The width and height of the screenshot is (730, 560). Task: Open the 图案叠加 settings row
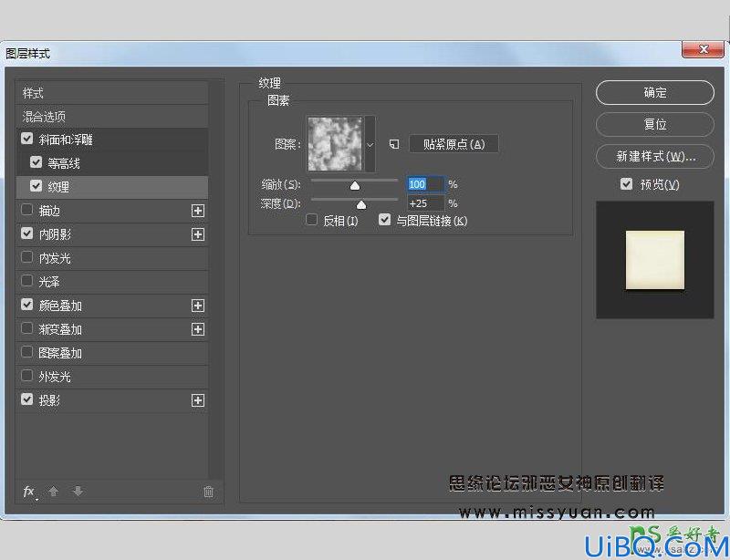click(112, 353)
